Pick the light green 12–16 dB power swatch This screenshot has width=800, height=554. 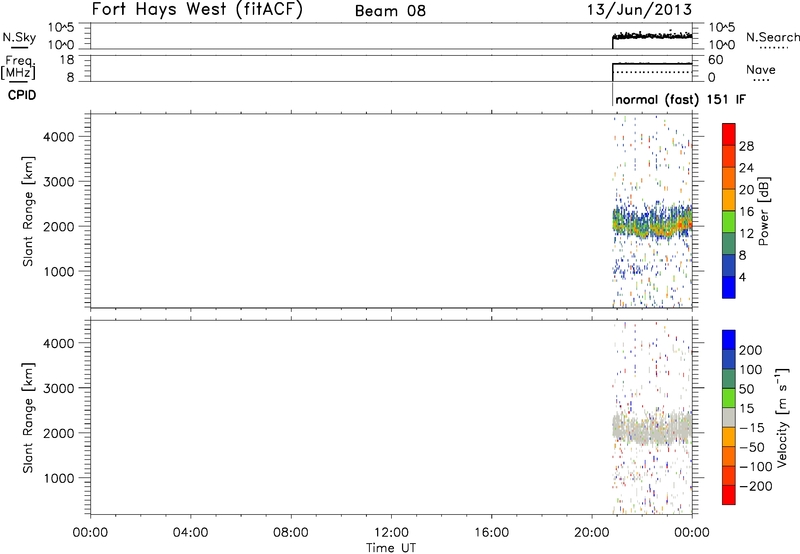pyautogui.click(x=729, y=222)
